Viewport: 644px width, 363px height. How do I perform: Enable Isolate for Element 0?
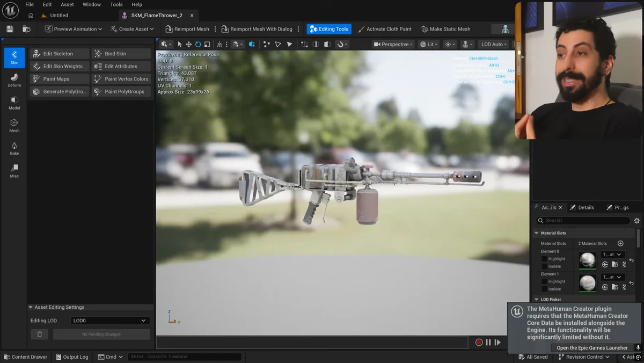click(x=544, y=266)
